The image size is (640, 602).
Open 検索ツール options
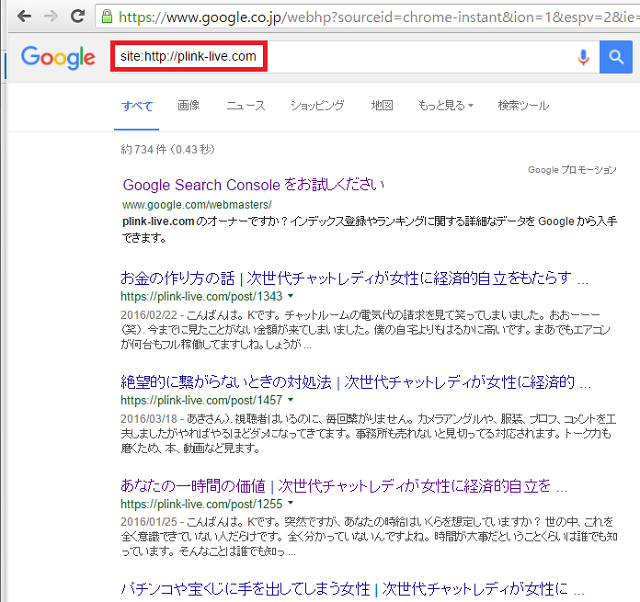pyautogui.click(x=523, y=106)
